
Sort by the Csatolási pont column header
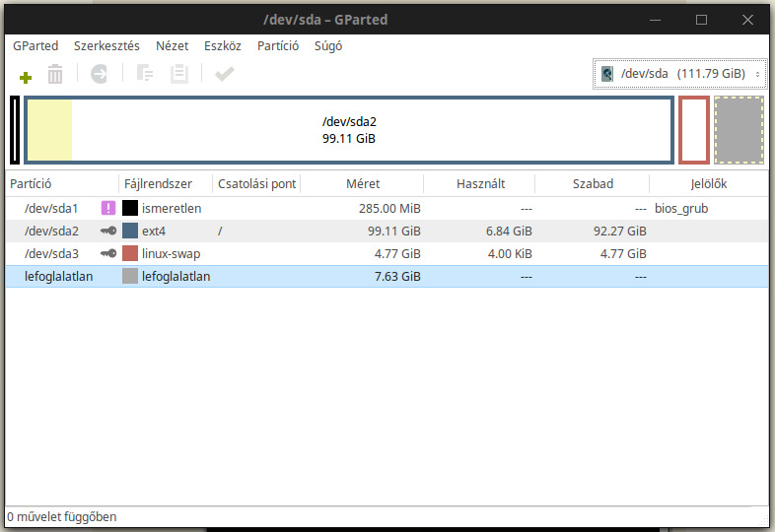(x=256, y=184)
